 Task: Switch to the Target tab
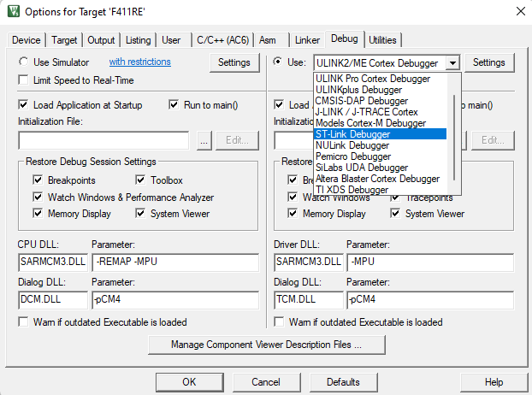tap(64, 40)
